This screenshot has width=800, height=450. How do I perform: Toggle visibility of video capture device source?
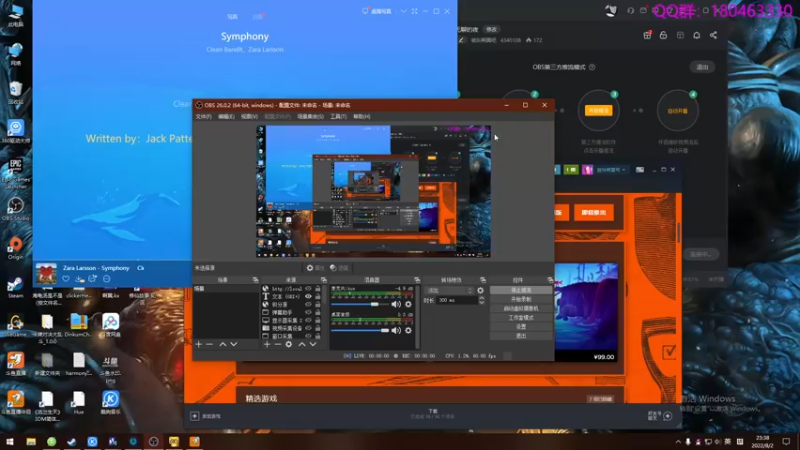(308, 328)
